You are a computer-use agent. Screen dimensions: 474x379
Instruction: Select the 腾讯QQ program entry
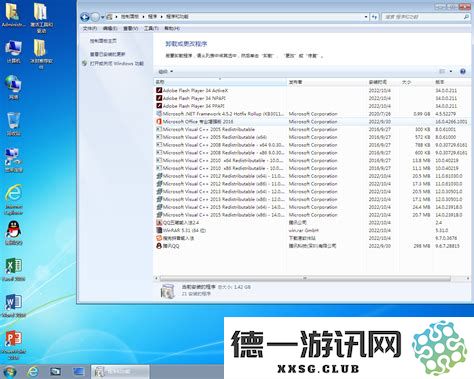(312, 246)
